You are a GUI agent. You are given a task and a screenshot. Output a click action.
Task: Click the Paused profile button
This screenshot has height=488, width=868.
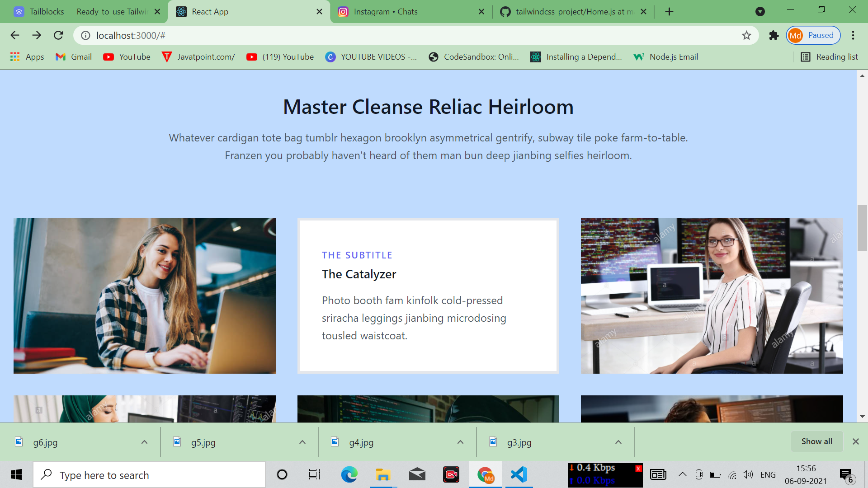tap(813, 35)
